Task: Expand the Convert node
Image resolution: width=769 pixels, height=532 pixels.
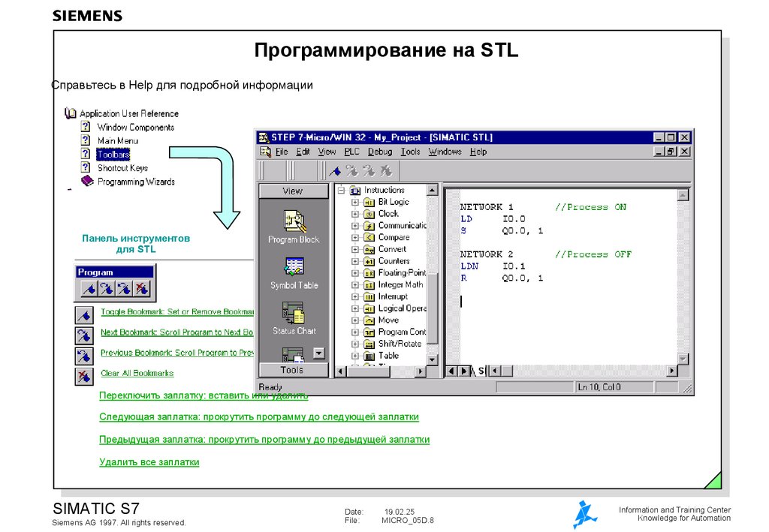Action: pyautogui.click(x=355, y=249)
